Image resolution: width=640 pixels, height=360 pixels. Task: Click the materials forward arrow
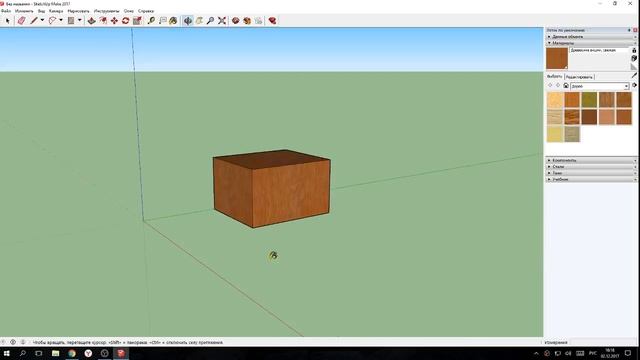pyautogui.click(x=558, y=85)
